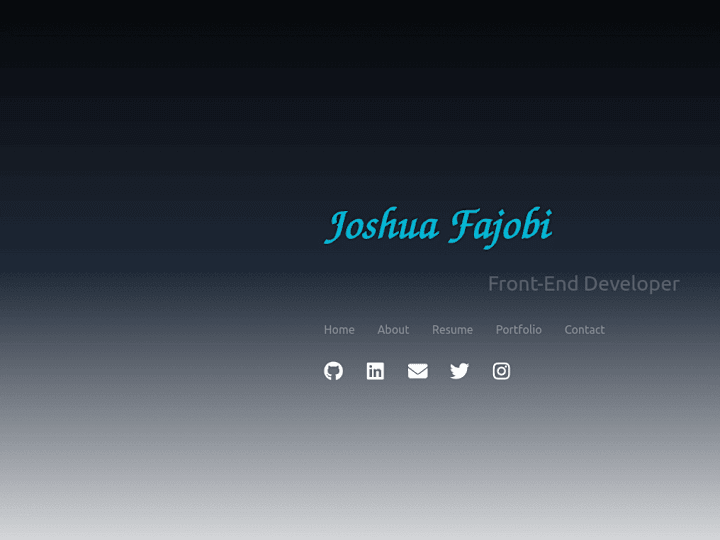The height and width of the screenshot is (540, 720).
Task: Click the Front-End Developer subtitle
Action: [584, 284]
